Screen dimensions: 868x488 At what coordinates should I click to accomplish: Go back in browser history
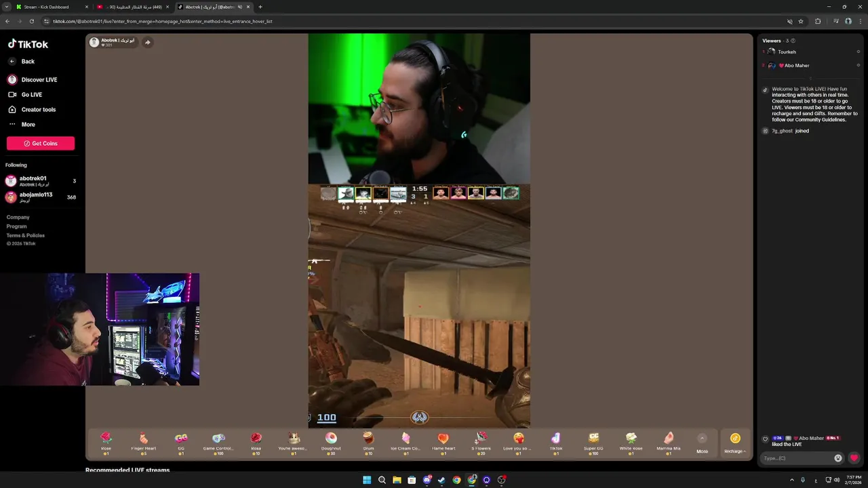(7, 21)
